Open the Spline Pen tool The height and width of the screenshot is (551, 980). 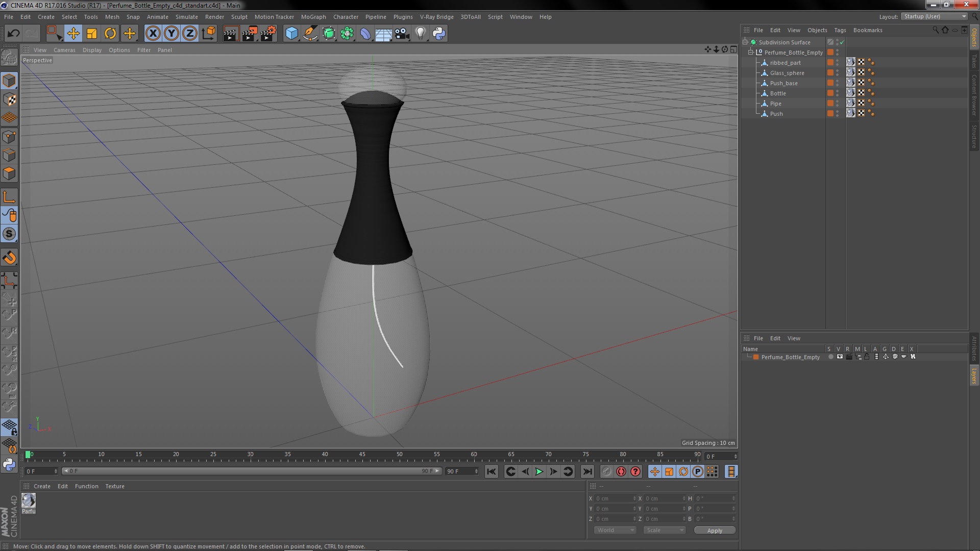coord(310,34)
